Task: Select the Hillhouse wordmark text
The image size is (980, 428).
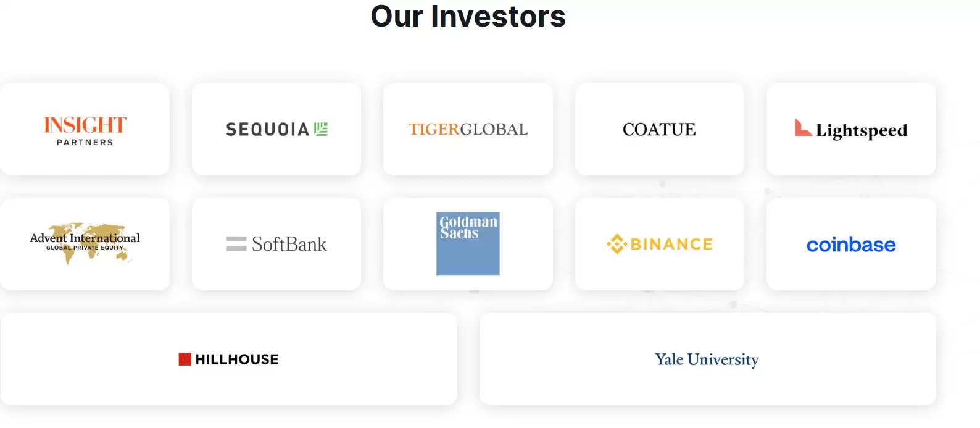Action: [237, 359]
